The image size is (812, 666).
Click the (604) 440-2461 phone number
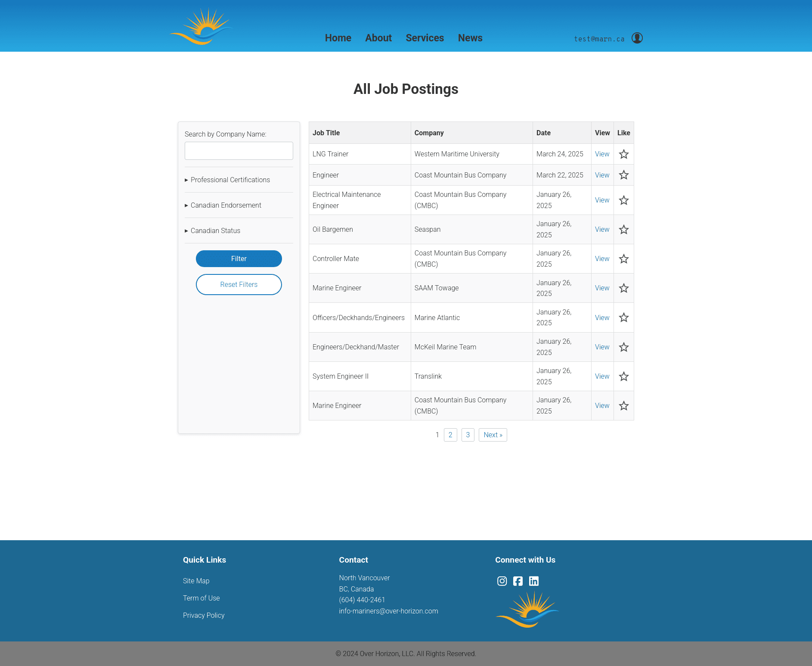tap(362, 600)
